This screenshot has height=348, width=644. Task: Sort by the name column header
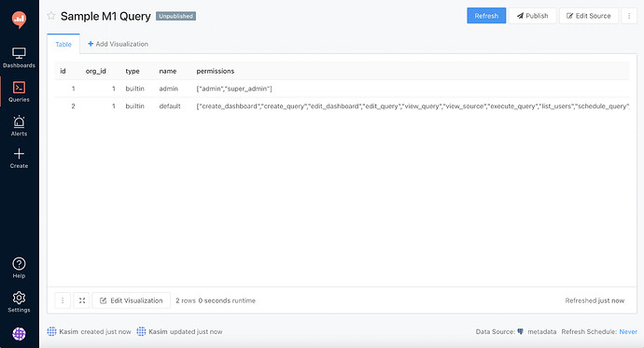coord(168,71)
